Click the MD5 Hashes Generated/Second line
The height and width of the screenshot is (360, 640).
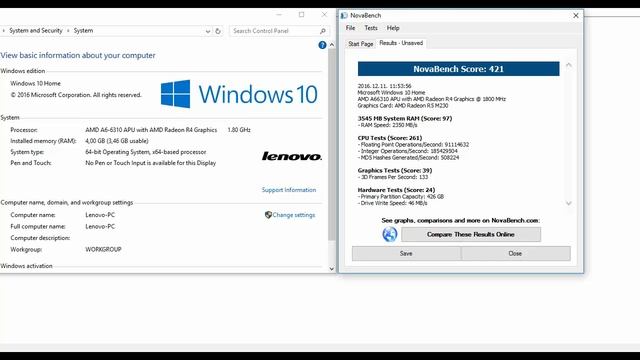tap(408, 157)
